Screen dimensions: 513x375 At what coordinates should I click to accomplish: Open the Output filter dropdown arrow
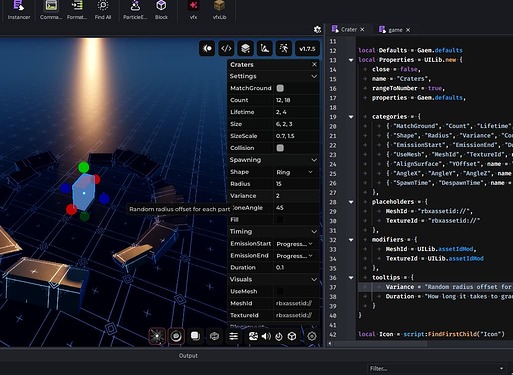tap(501, 368)
